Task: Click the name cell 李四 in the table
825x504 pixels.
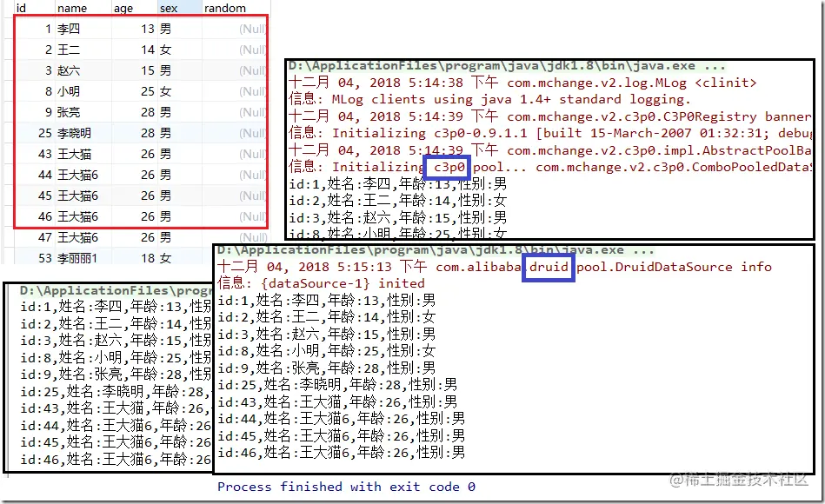Action: pos(69,29)
